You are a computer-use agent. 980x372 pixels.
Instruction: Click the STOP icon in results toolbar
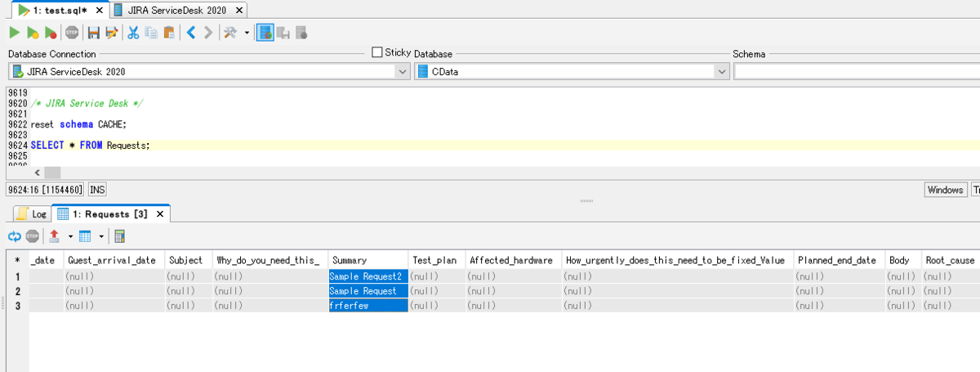pyautogui.click(x=33, y=236)
